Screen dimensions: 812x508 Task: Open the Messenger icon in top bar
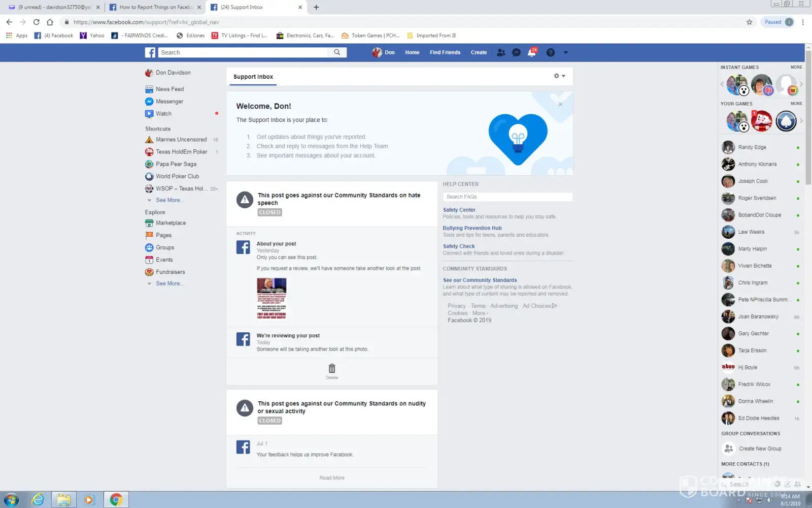[x=516, y=52]
